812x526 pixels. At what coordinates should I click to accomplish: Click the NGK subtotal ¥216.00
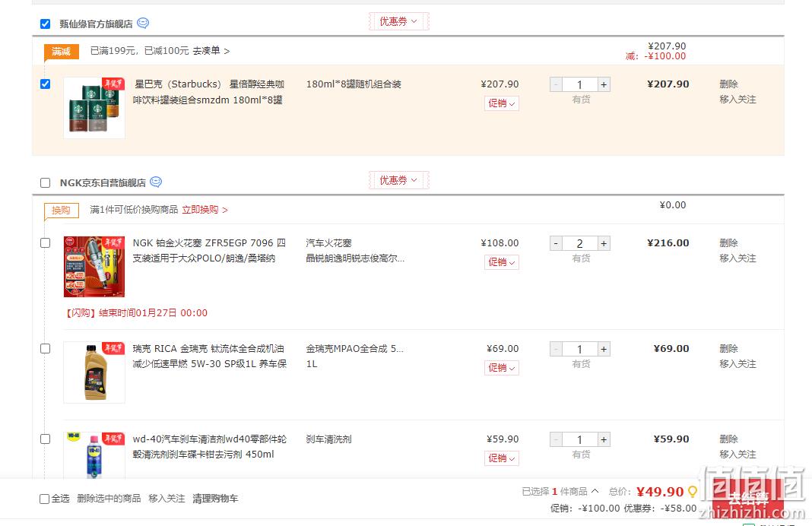pyautogui.click(x=668, y=242)
